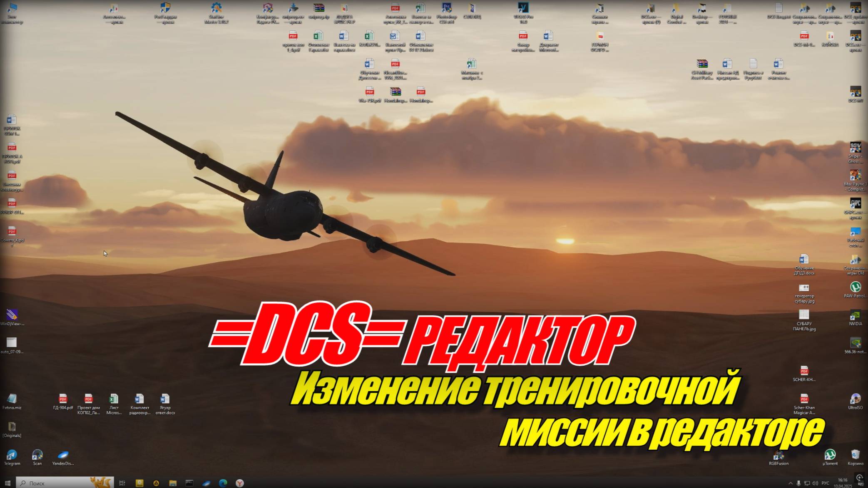Click the Windows Start button
868x488 pixels.
click(x=7, y=483)
